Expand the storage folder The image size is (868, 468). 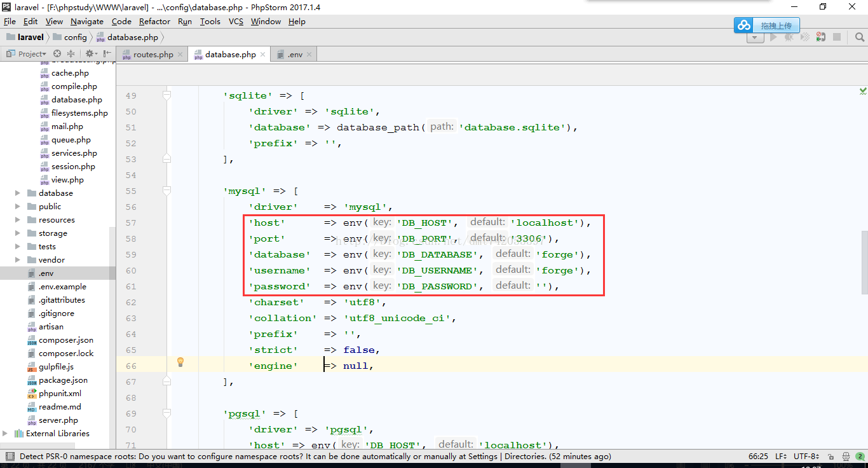point(18,233)
